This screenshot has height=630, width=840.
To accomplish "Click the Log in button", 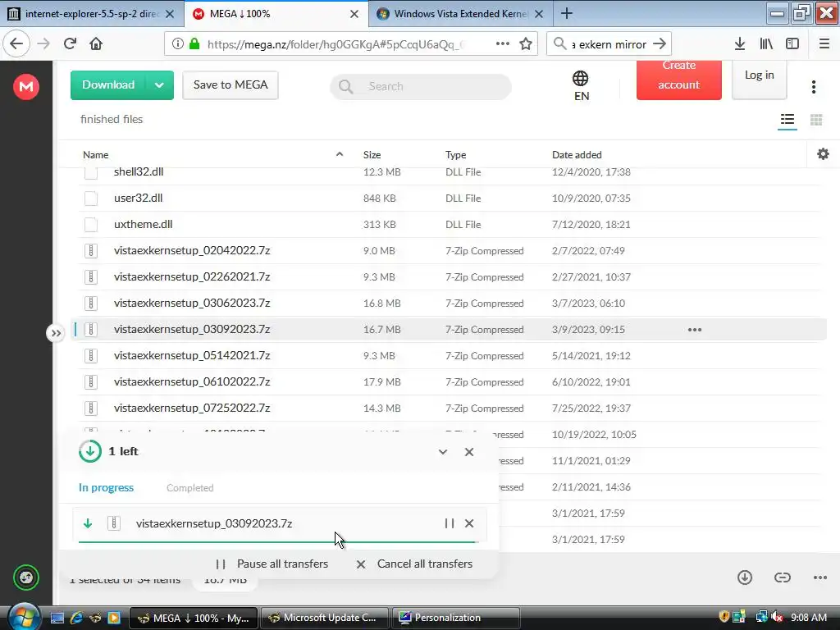I will [759, 80].
